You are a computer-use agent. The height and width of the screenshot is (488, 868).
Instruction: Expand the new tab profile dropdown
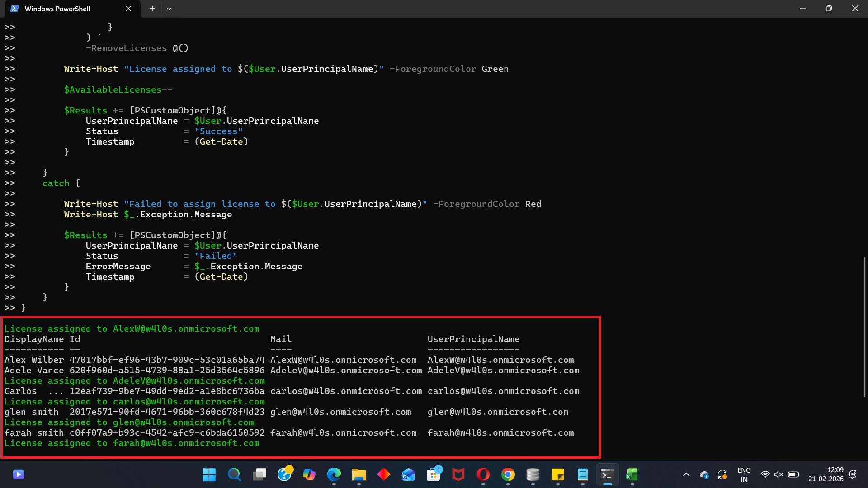click(169, 9)
